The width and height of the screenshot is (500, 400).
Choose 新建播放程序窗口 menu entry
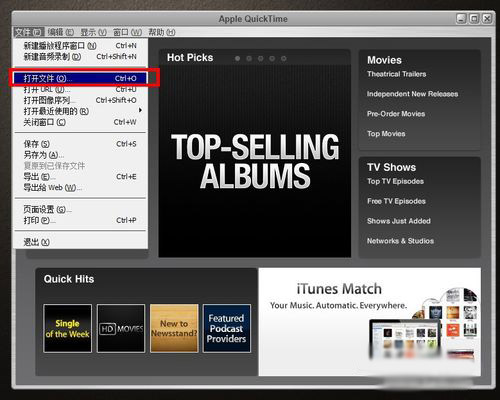[x=80, y=46]
